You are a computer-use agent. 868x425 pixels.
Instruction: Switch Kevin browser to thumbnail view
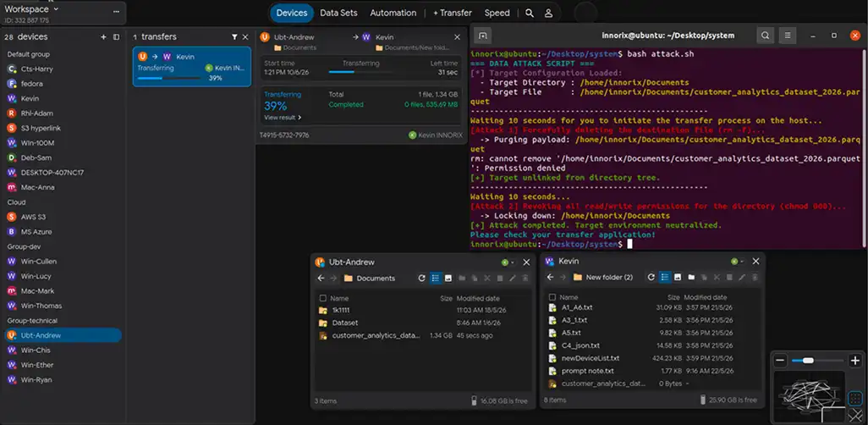(x=678, y=277)
